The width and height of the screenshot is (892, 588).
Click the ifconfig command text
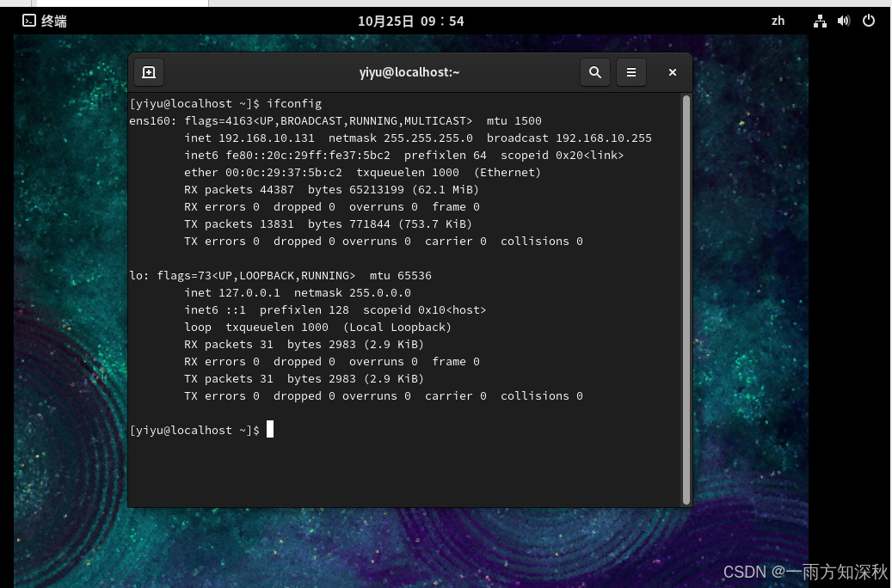point(294,103)
